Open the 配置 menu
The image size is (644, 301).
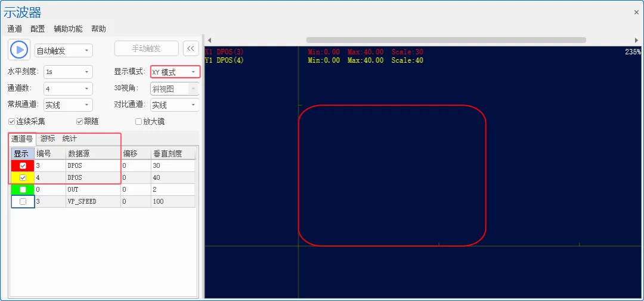[x=38, y=29]
